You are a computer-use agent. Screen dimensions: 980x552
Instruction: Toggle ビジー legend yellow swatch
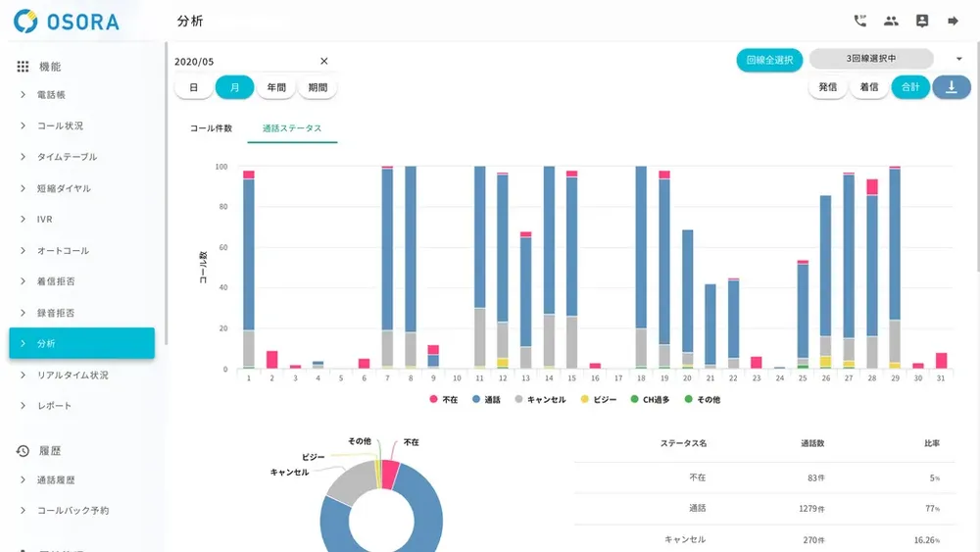coord(584,399)
